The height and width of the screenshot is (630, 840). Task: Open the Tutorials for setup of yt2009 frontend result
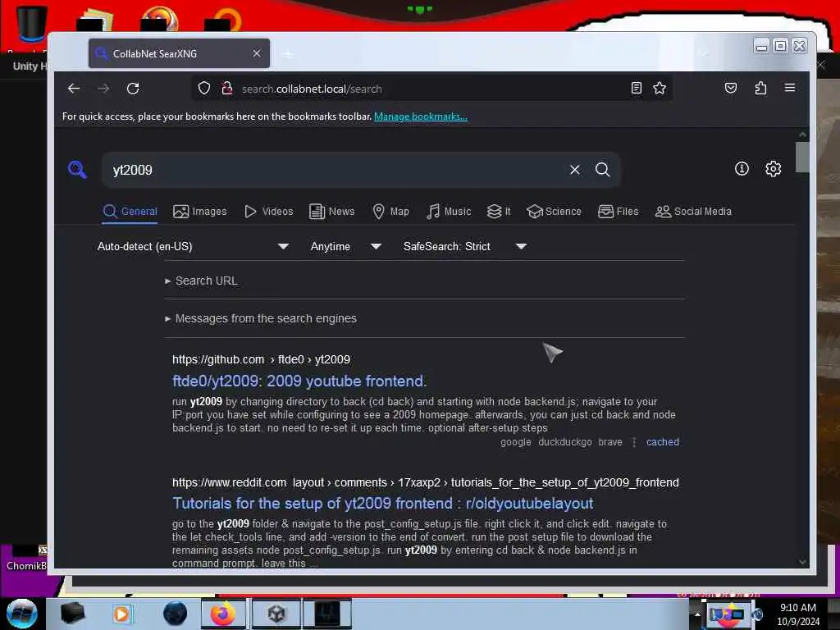pos(382,504)
